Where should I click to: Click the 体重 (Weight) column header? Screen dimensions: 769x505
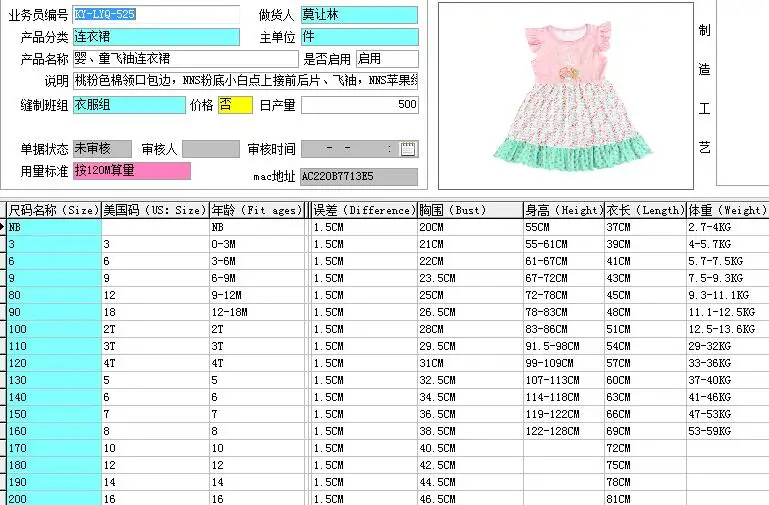click(x=728, y=210)
